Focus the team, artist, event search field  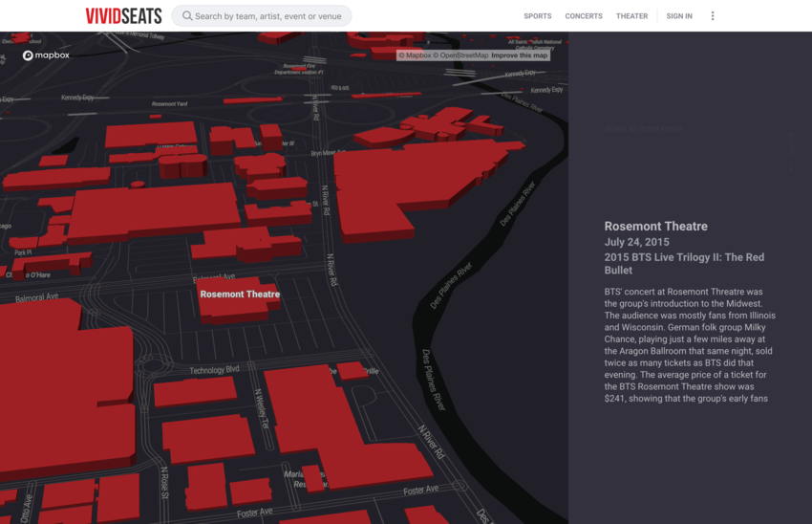[x=262, y=16]
